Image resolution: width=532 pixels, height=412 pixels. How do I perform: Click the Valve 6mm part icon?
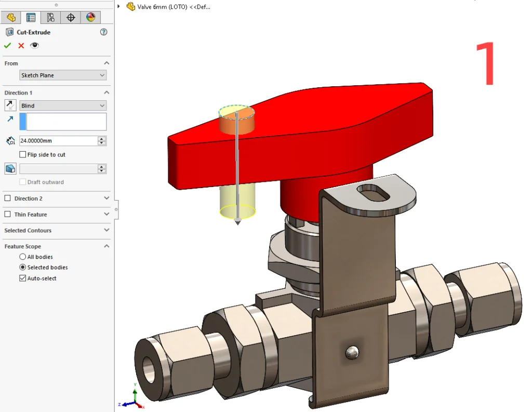pyautogui.click(x=130, y=6)
